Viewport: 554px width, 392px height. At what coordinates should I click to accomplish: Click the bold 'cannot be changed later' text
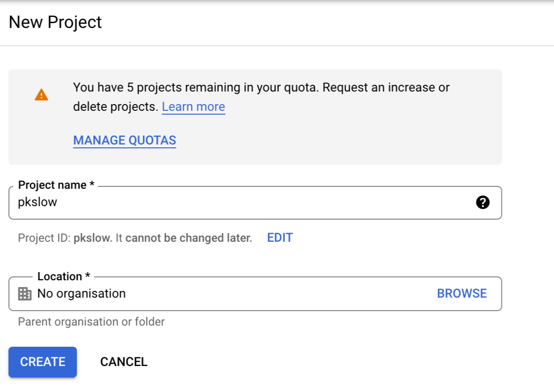click(x=189, y=238)
